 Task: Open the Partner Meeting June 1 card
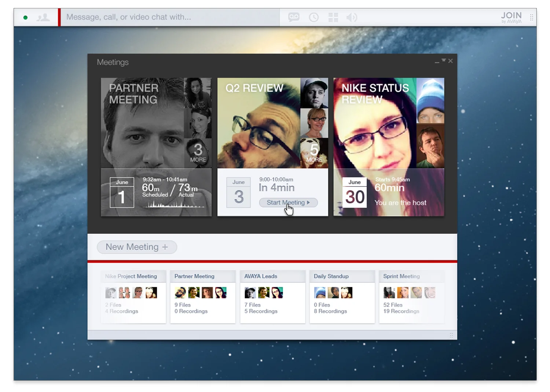click(156, 147)
